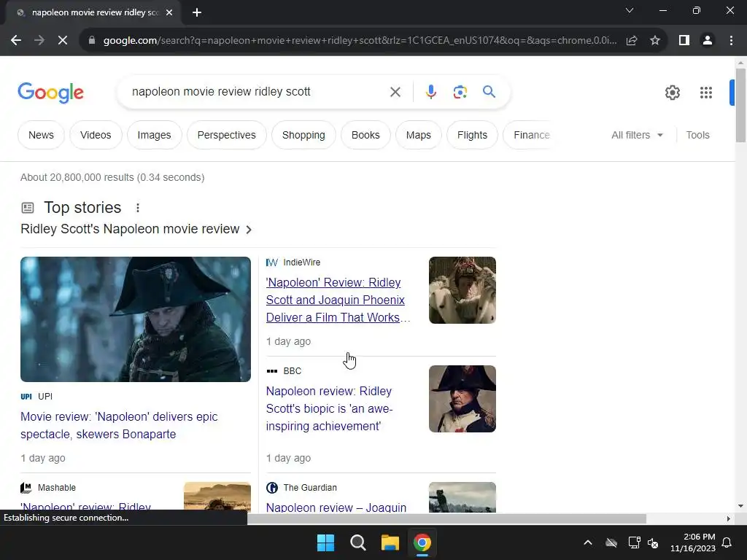Select the News filter chip

tap(41, 135)
